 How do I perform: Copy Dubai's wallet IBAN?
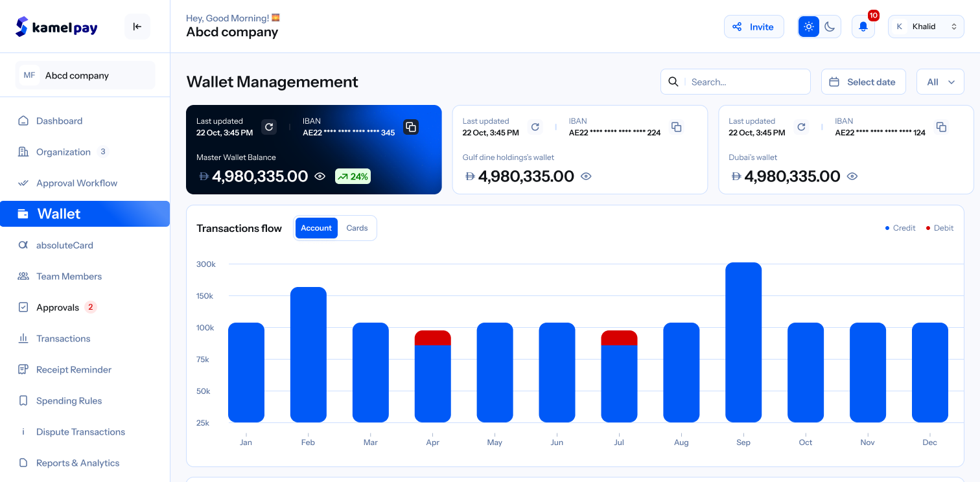[x=941, y=127]
